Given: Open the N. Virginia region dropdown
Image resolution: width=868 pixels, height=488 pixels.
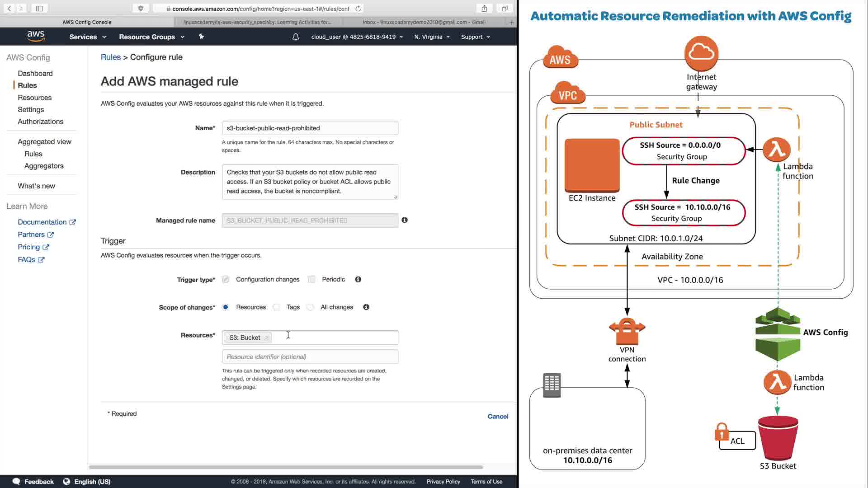Looking at the screenshot, I should click(x=432, y=37).
